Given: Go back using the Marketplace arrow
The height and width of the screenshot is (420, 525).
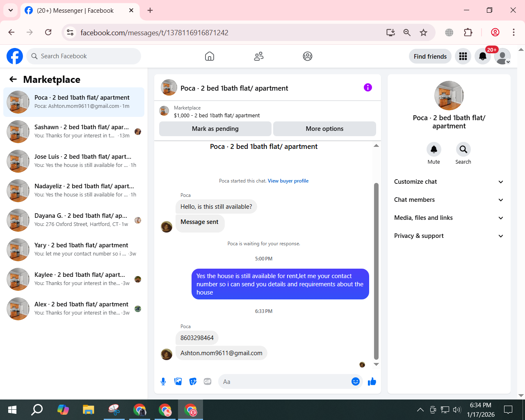Looking at the screenshot, I should tap(13, 79).
